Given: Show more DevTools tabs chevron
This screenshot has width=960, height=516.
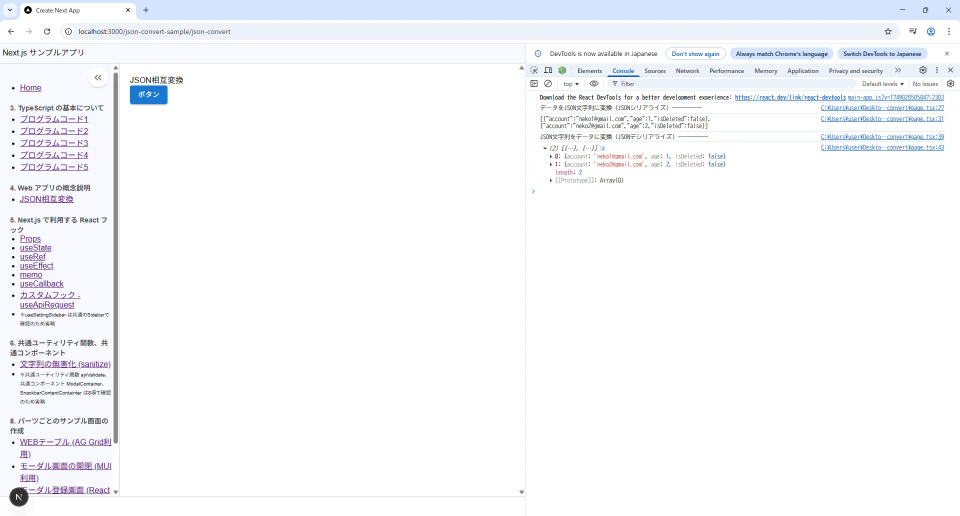Looking at the screenshot, I should (x=898, y=70).
